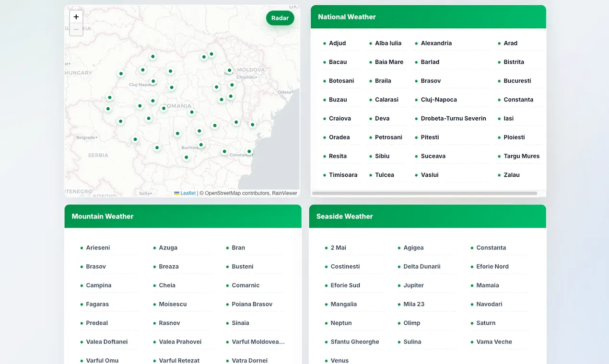Viewport: 609px width, 364px height.
Task: Open seaside weather for Mila 23
Action: point(414,304)
